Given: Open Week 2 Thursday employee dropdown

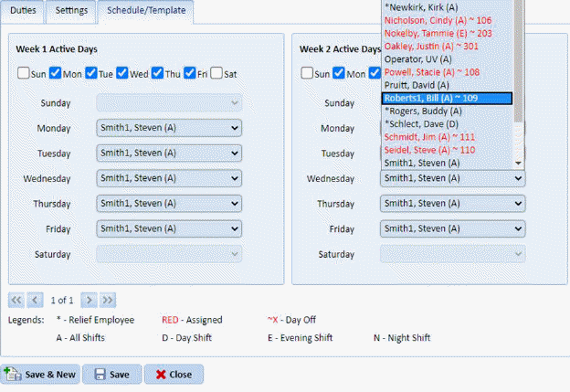Looking at the screenshot, I should point(452,204).
